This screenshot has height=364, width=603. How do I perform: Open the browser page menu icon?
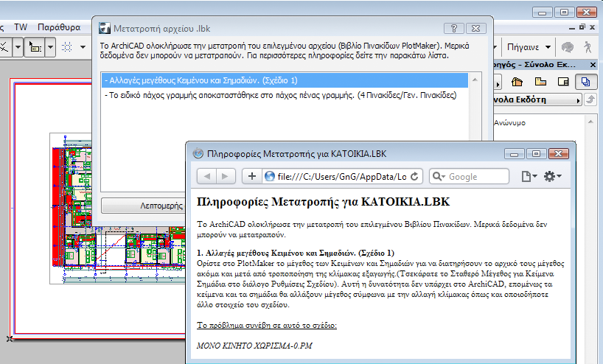pyautogui.click(x=529, y=176)
